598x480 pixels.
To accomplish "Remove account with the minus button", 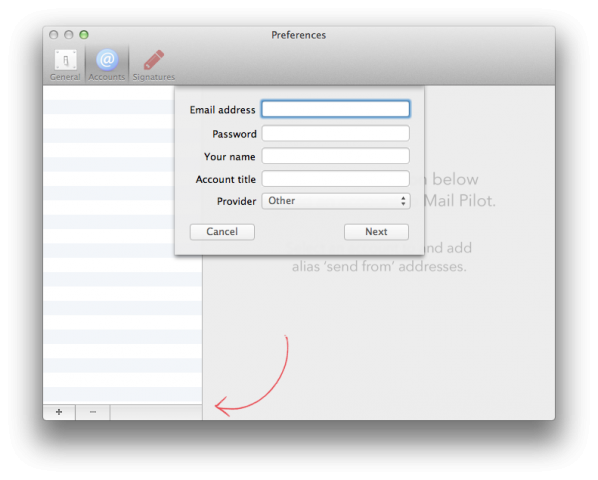I will (93, 412).
